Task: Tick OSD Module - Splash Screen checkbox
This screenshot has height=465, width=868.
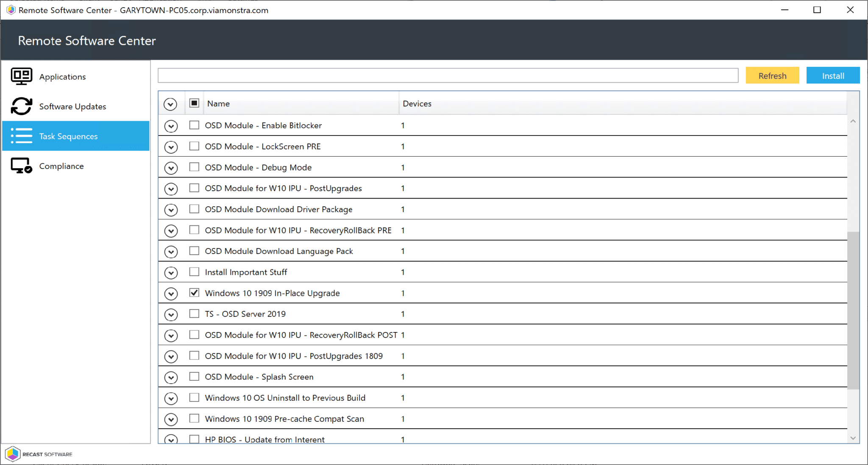Action: tap(194, 376)
